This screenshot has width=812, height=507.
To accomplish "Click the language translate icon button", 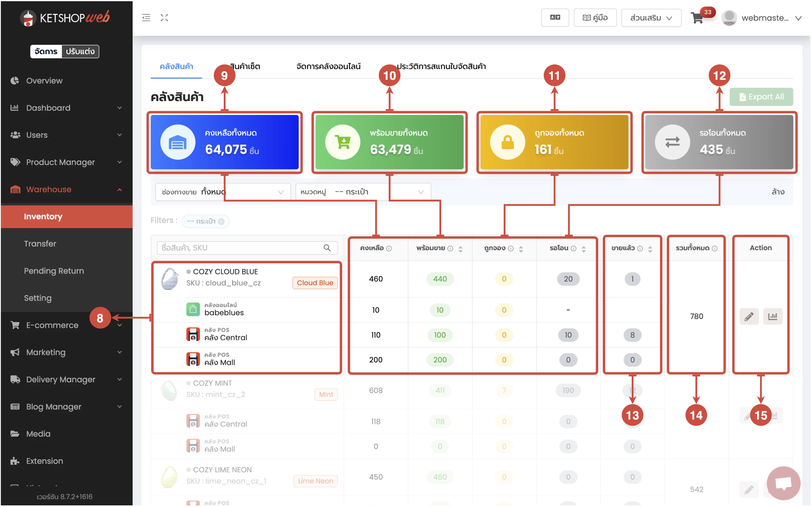I will point(556,18).
